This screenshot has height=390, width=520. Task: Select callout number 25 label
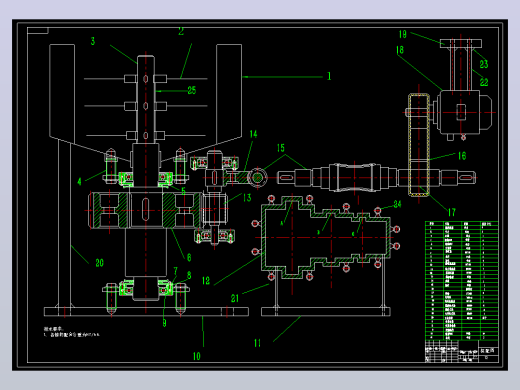click(x=192, y=90)
